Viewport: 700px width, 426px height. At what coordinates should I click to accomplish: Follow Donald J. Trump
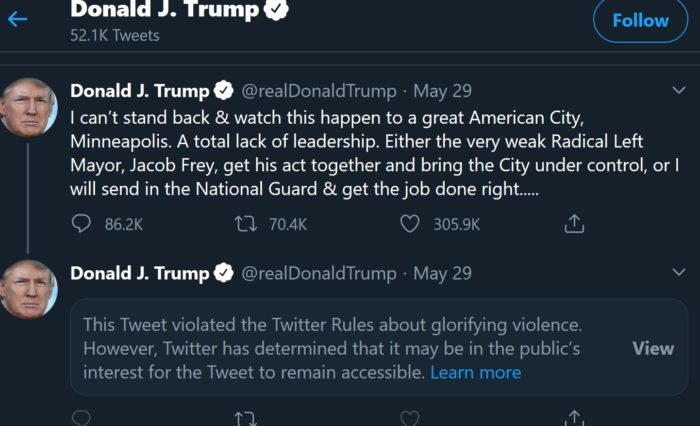[640, 20]
